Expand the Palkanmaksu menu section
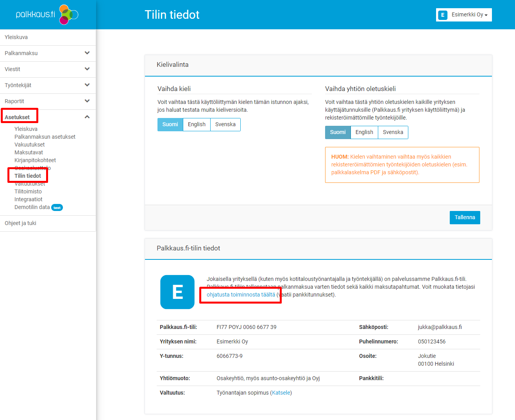Image resolution: width=515 pixels, height=420 pixels. (x=87, y=53)
